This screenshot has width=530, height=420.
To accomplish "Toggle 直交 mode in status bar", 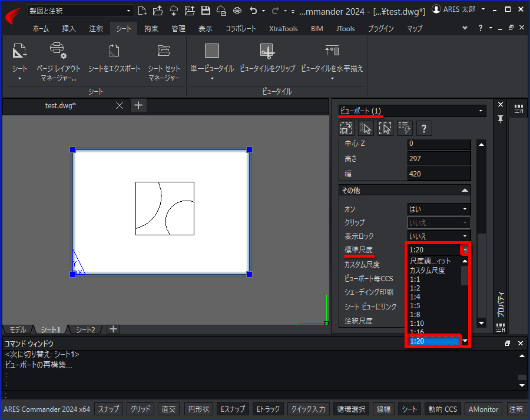I will (x=168, y=409).
